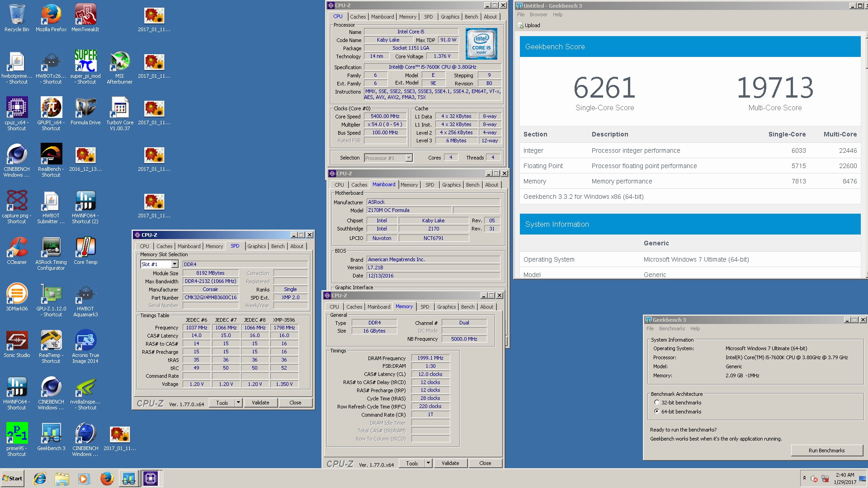Open GPU-Z.1.12.0 shortcut
868x488 pixels.
pos(51,300)
